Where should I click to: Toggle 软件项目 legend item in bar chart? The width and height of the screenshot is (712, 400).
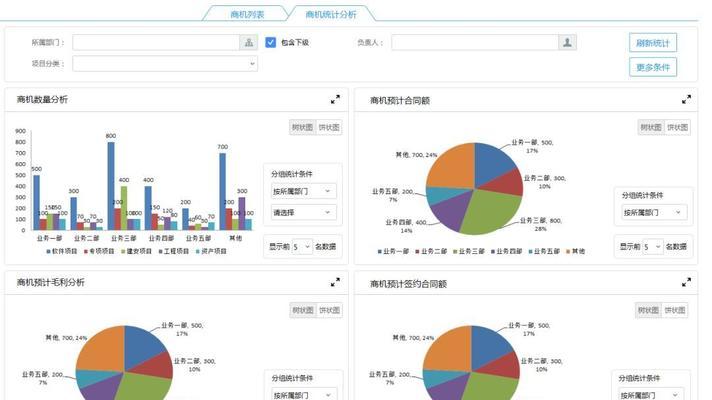[x=62, y=251]
